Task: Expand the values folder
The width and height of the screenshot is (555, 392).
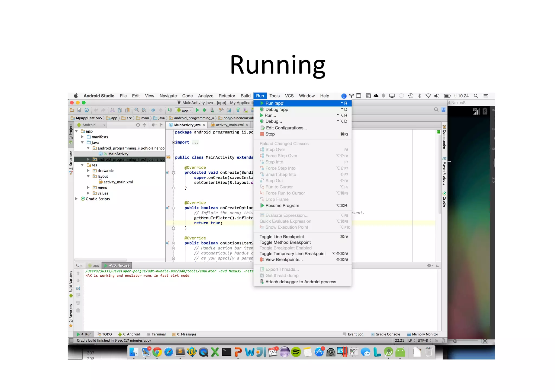Action: pos(88,193)
